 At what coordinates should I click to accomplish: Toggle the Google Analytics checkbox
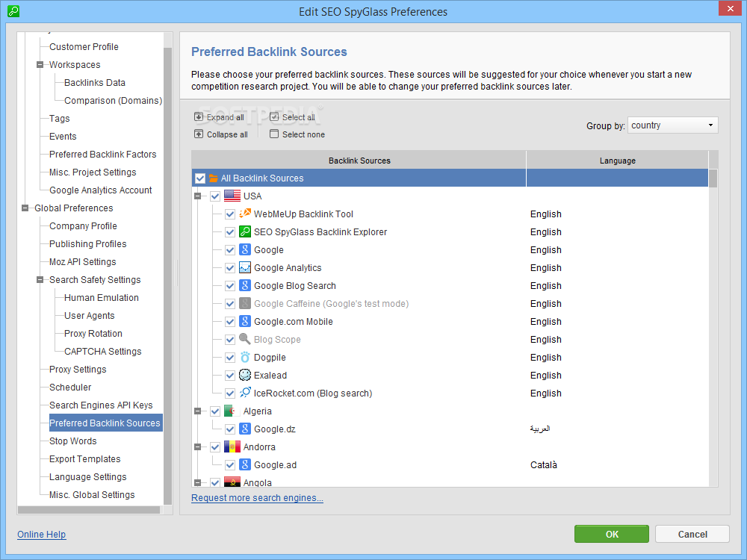click(230, 267)
